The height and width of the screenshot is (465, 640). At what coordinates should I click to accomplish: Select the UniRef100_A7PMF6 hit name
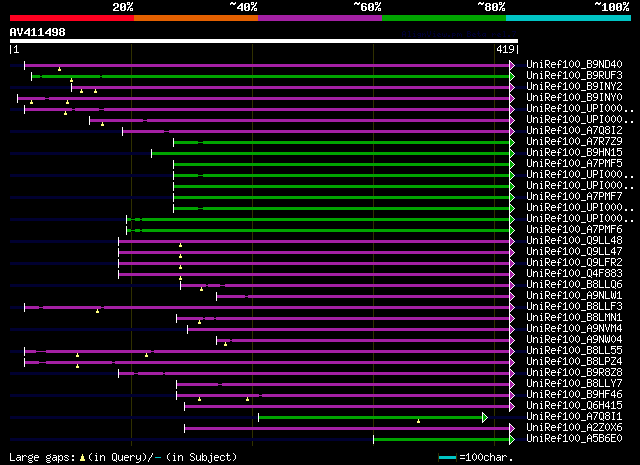click(574, 230)
